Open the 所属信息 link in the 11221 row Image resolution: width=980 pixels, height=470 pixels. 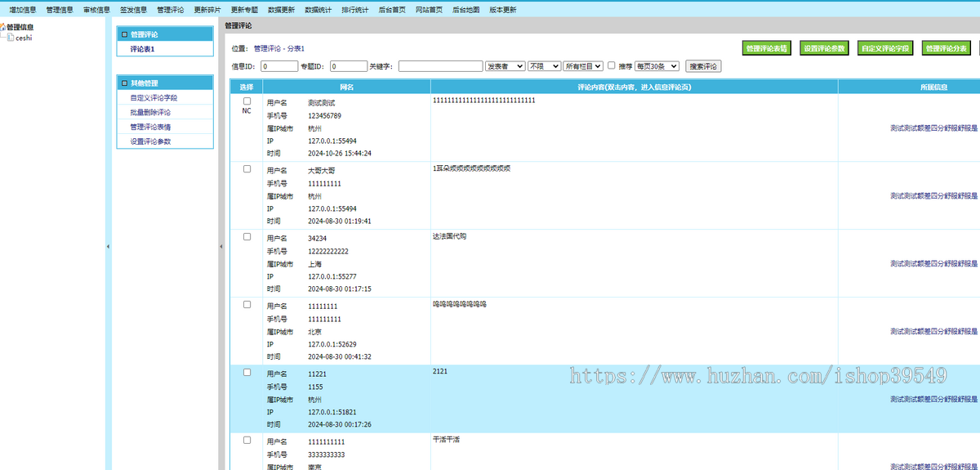[933, 400]
